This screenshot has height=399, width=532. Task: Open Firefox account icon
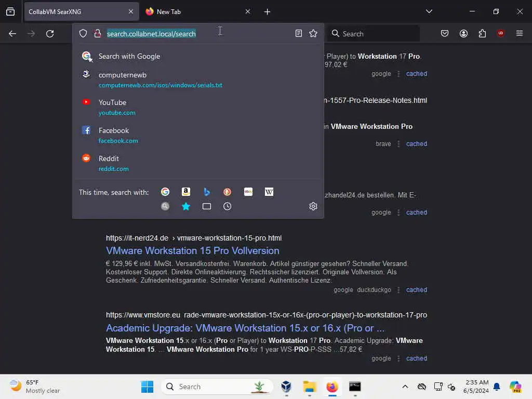[463, 33]
